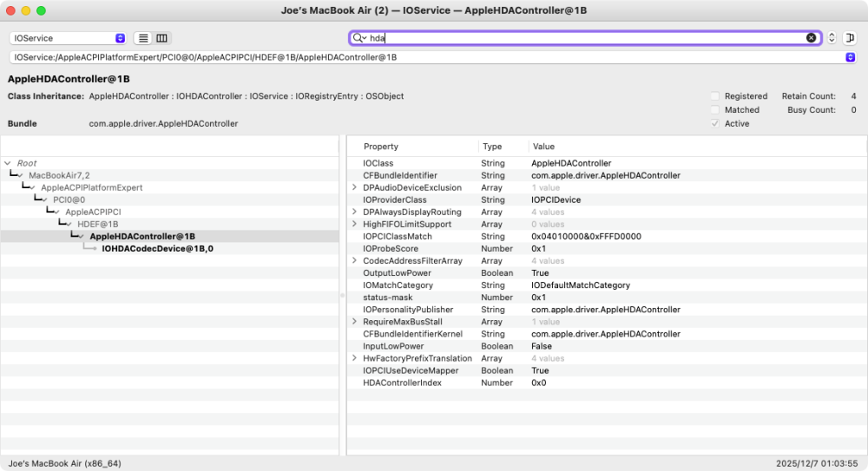Select the CFBundleIdentifierKernel property

[x=608, y=334]
